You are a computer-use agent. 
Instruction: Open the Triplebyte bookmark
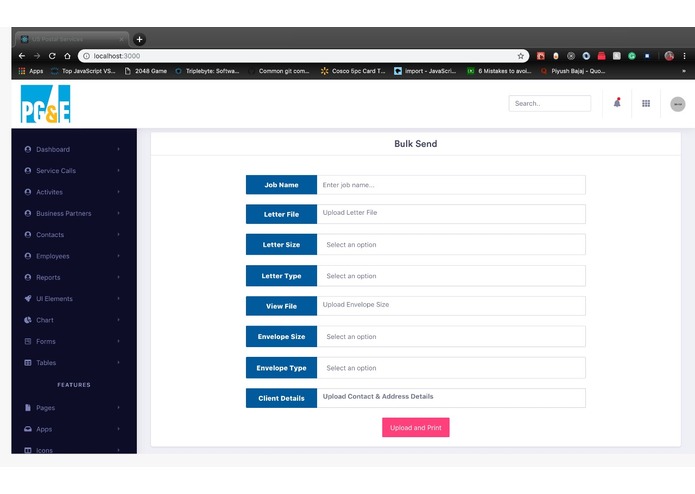pyautogui.click(x=207, y=71)
